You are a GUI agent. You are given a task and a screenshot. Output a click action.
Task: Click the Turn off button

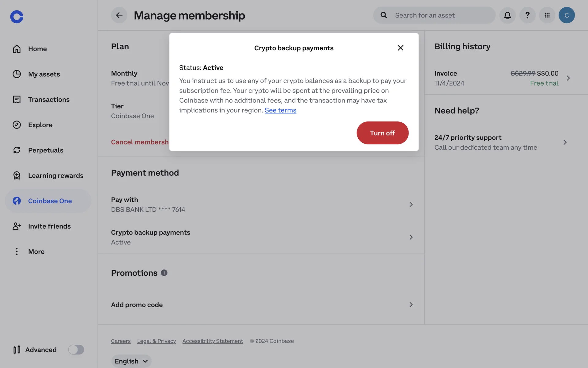point(383,133)
